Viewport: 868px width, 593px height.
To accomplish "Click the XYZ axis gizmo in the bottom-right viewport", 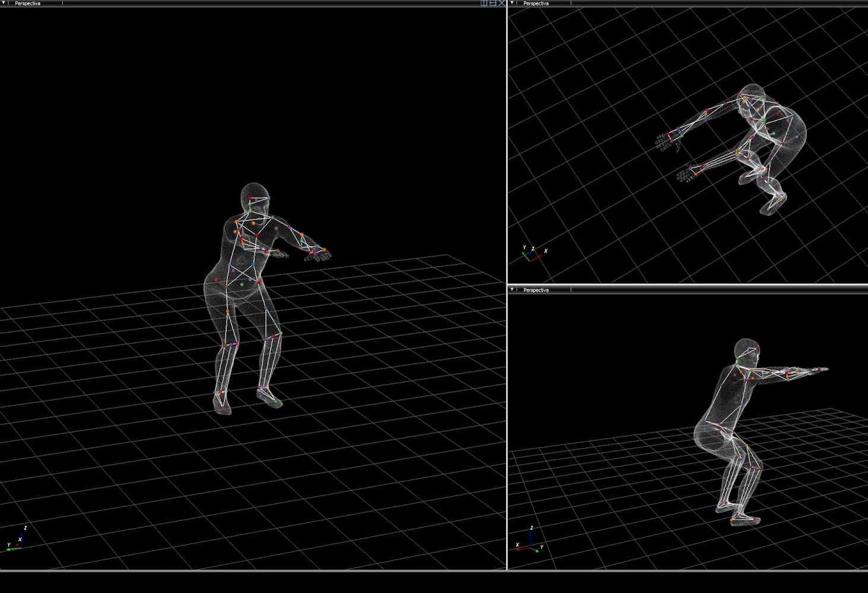I will pos(529,541).
